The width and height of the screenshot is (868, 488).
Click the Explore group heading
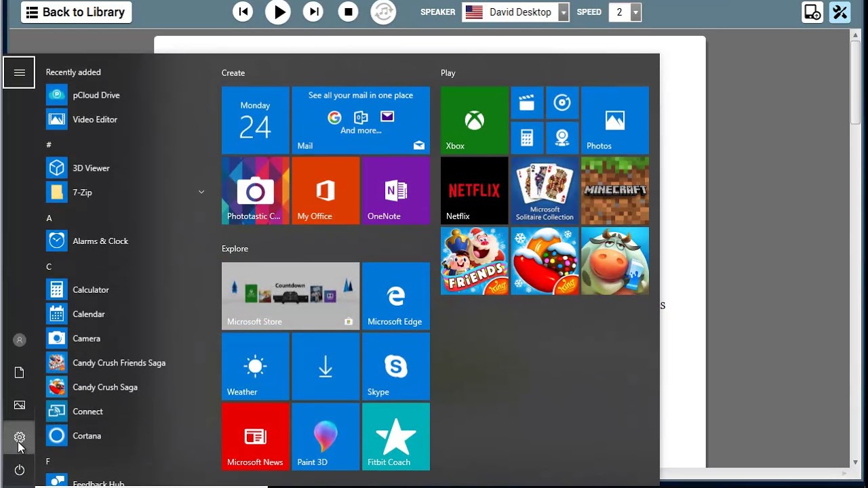click(x=235, y=249)
